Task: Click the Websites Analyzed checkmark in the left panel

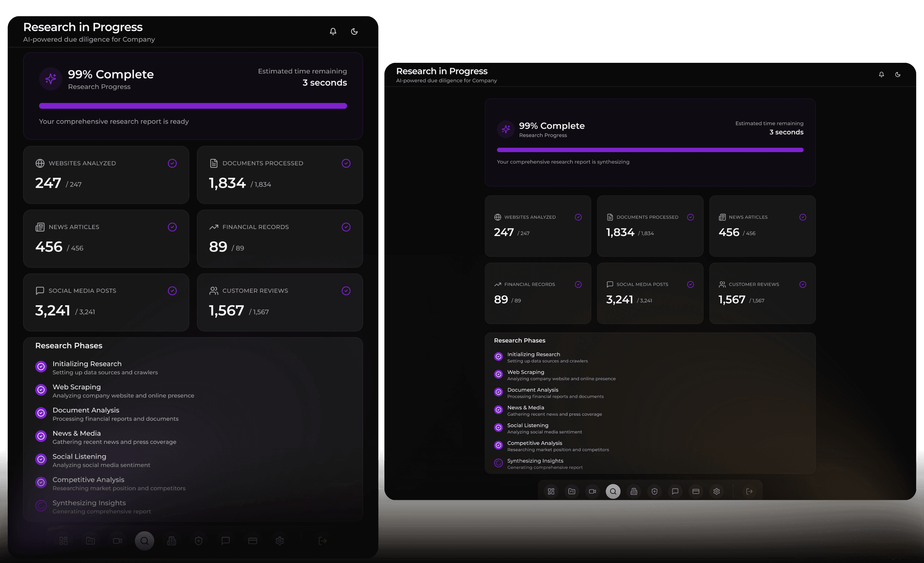Action: (172, 163)
